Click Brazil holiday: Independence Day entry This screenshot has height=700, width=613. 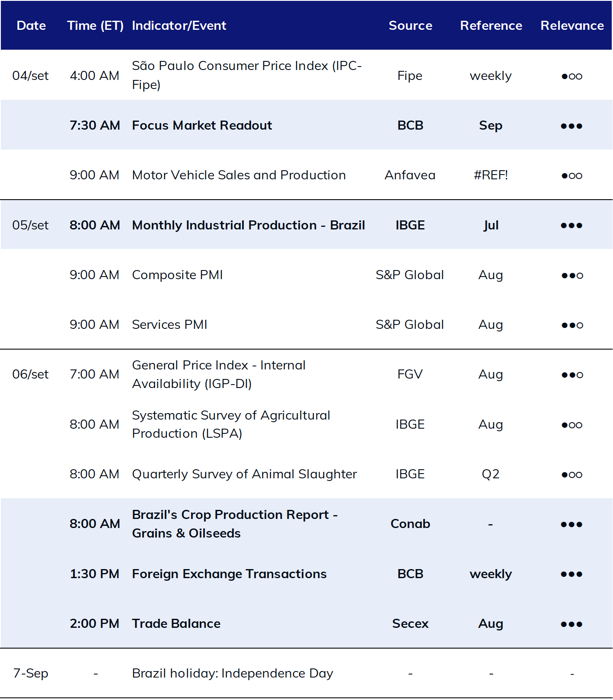coord(232,673)
